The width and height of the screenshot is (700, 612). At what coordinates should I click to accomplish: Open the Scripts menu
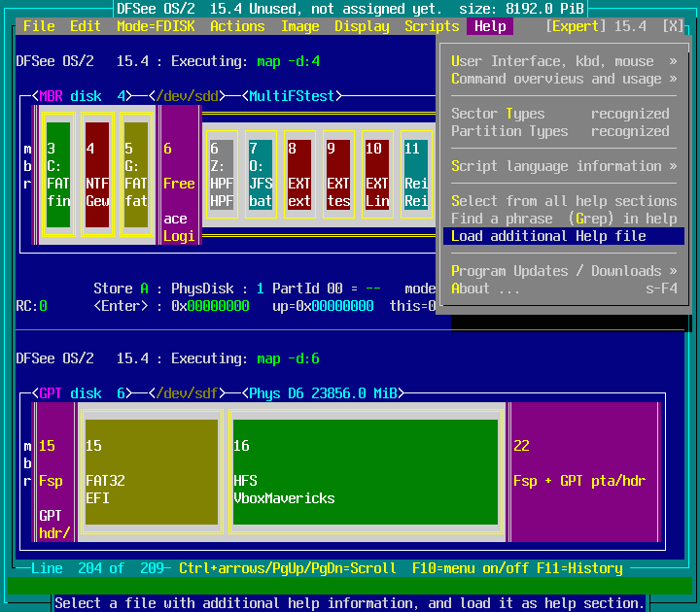point(432,26)
